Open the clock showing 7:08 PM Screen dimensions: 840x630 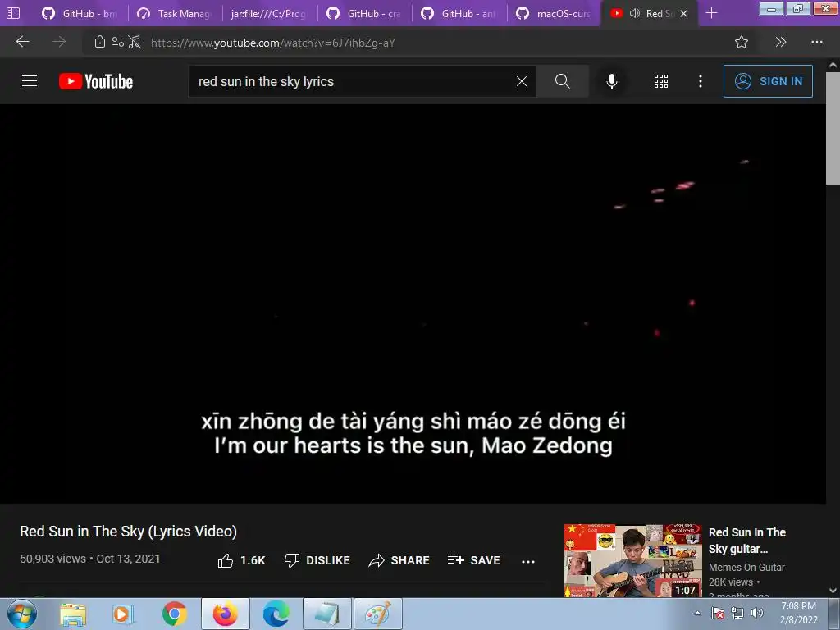pyautogui.click(x=799, y=614)
